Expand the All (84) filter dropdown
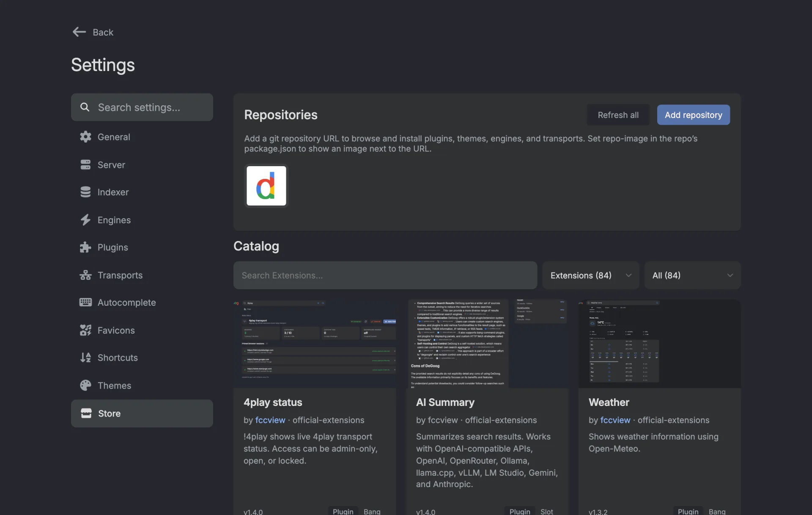This screenshot has height=515, width=812. [x=692, y=275]
